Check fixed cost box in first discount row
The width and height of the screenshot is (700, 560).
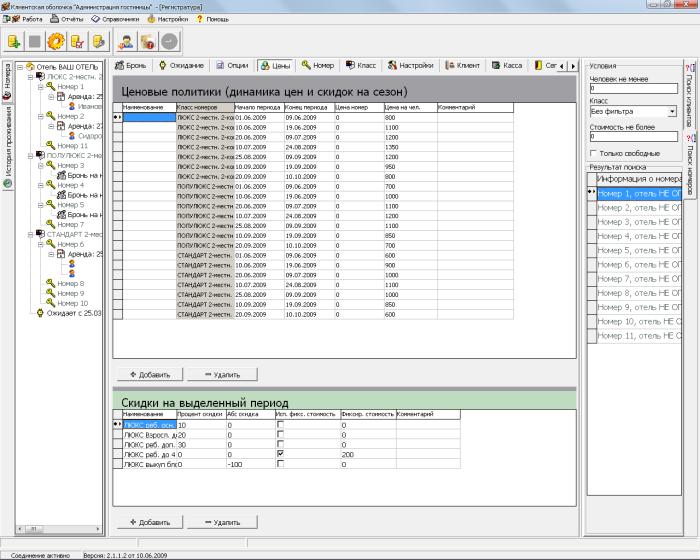click(279, 425)
